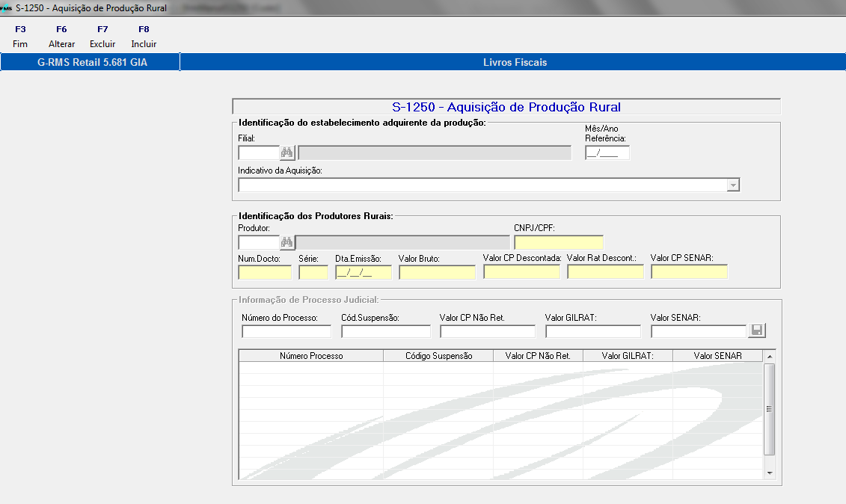Screen dimensions: 846x504
Task: Click the Livros Fiscais header bar
Action: 513,61
